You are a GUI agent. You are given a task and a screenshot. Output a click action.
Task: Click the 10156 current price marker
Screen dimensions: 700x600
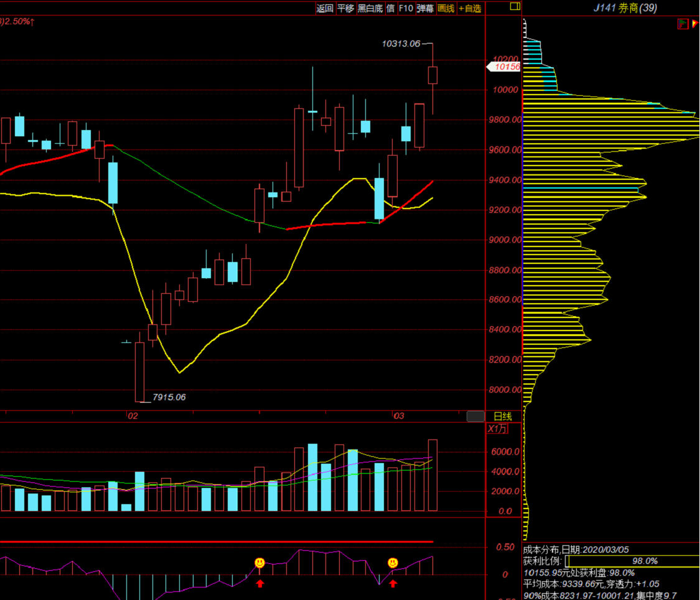coord(505,67)
